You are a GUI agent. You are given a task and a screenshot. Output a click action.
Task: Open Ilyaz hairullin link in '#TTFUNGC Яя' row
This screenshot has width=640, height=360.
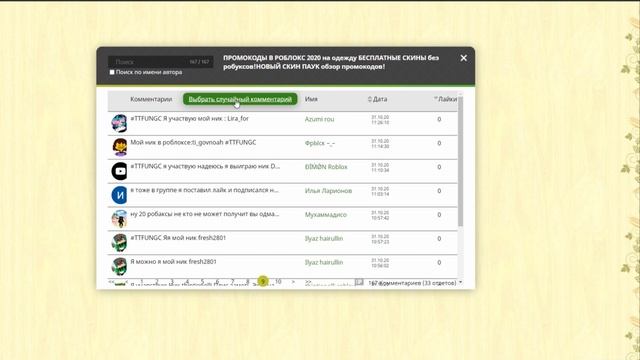point(324,238)
